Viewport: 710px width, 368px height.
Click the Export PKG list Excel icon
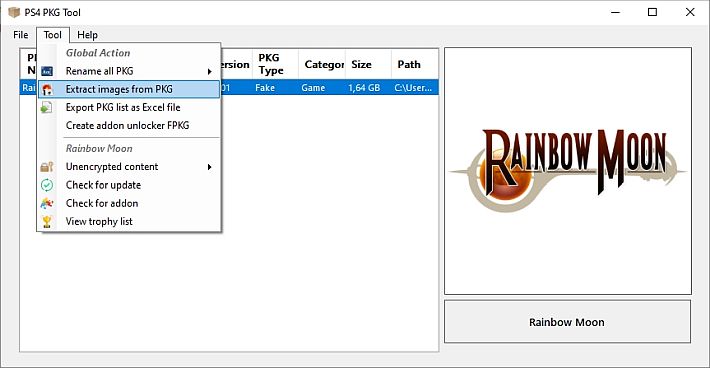point(47,107)
